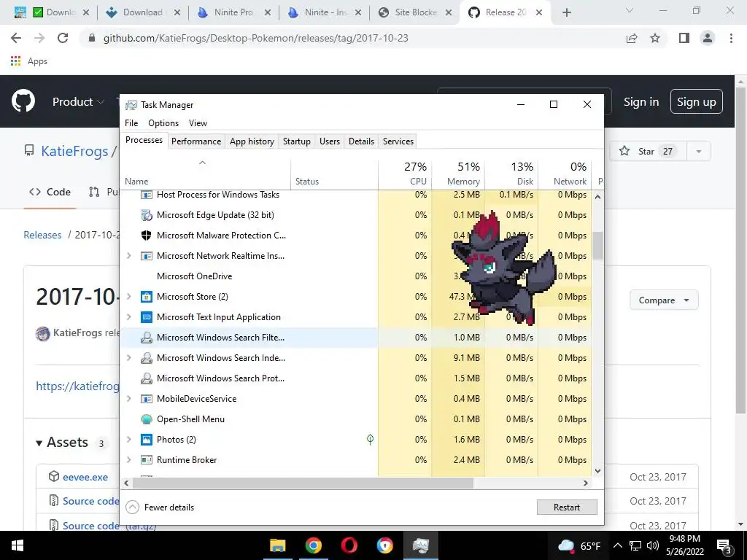Sort processes by Disk column
This screenshot has height=560, width=747.
[x=511, y=175]
